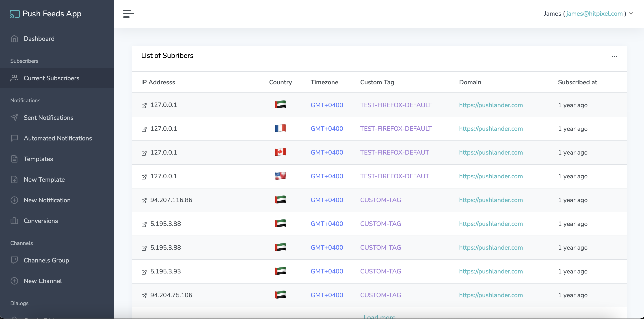Open external link icon beside 5.195.3.93

[x=144, y=272]
